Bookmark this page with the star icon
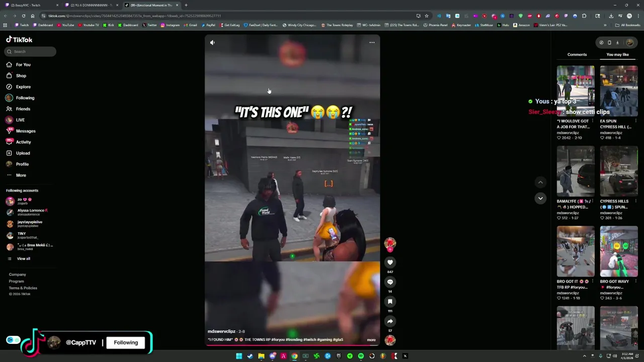Viewport: 644px width, 362px height. click(427, 16)
